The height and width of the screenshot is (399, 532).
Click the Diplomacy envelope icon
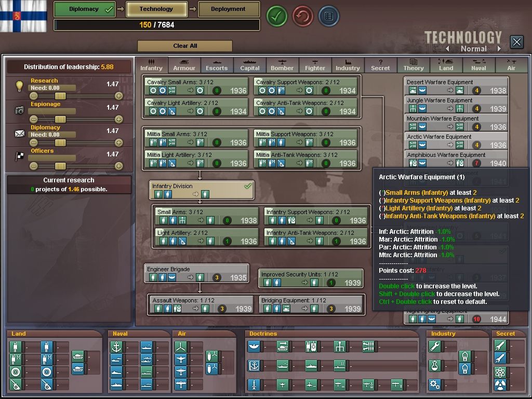click(19, 134)
